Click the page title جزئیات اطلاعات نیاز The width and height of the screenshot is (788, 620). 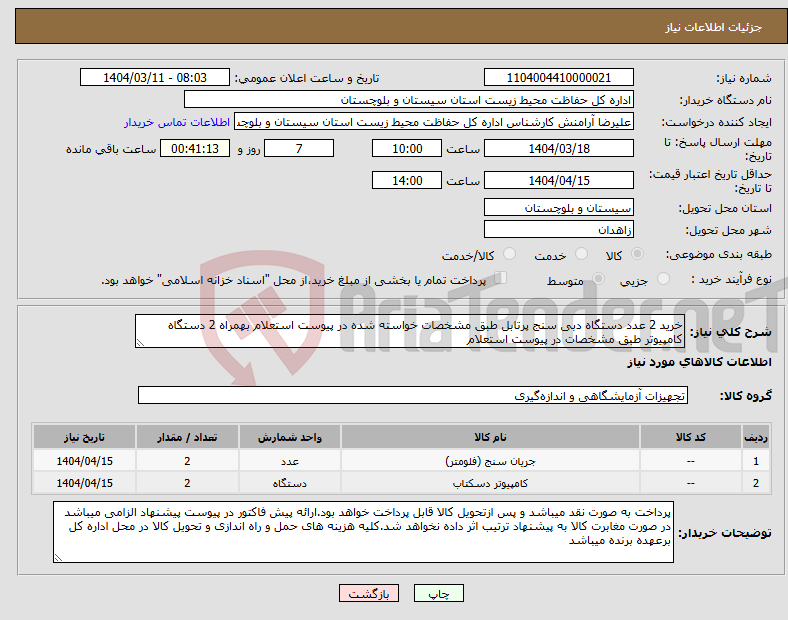[714, 27]
